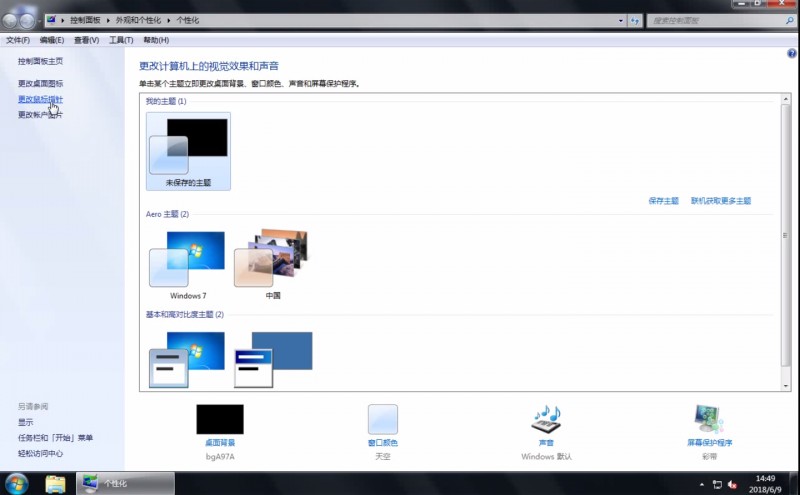Click the theme list scrollbar thumb
The height and width of the screenshot is (495, 800).
(786, 235)
